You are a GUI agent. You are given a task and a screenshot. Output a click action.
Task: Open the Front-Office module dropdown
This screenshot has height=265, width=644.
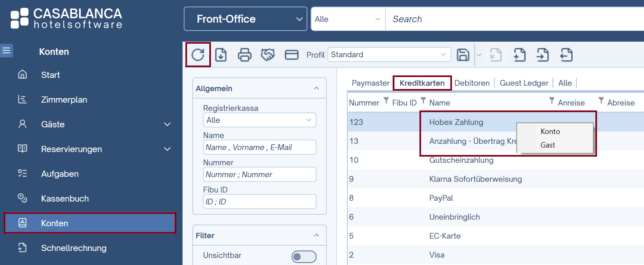(245, 19)
